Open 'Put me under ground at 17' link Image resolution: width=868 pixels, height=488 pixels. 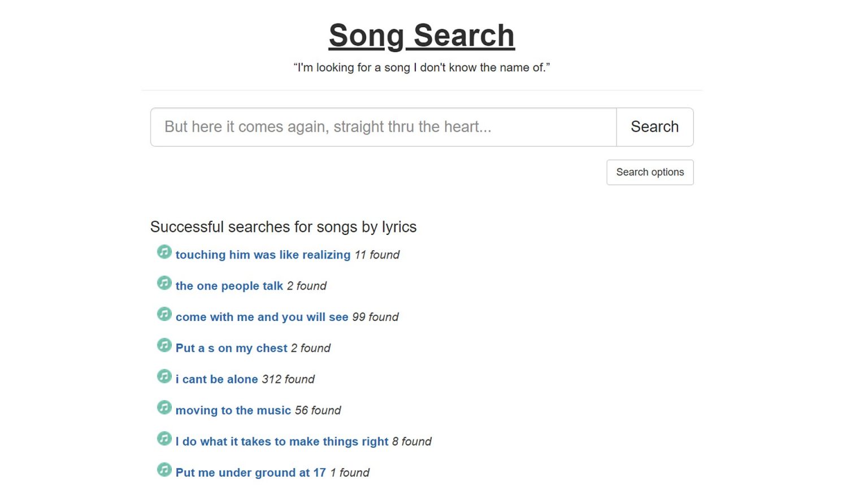pyautogui.click(x=250, y=472)
